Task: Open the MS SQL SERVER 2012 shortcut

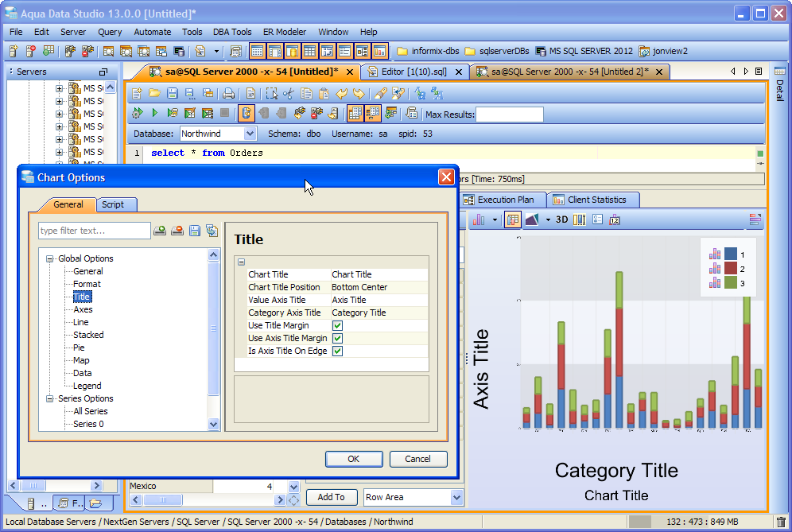Action: (x=584, y=51)
